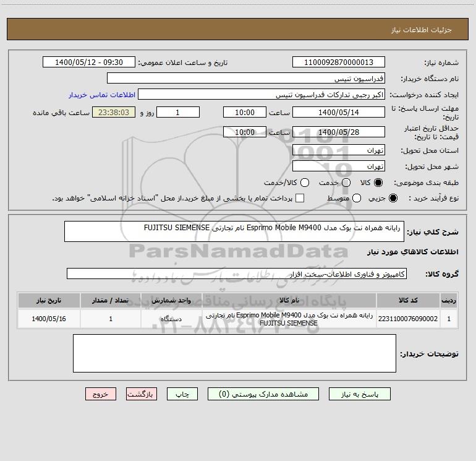
Task: Click the announcement date field 1400/05/12 - 09:30
Action: [89, 62]
